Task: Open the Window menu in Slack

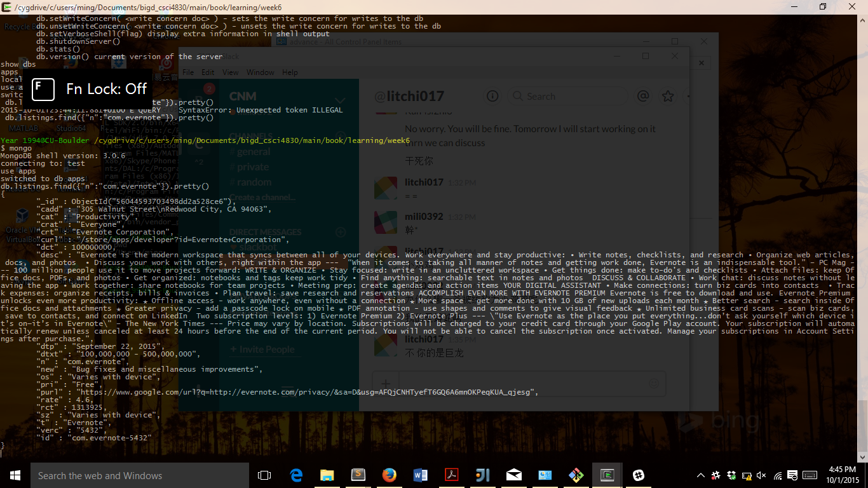Action: [261, 72]
